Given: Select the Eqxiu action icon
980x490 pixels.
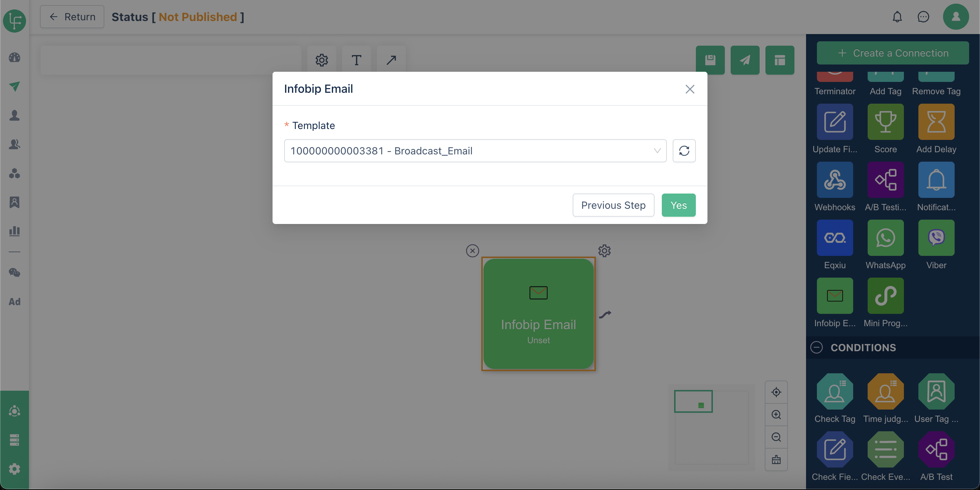Looking at the screenshot, I should point(835,238).
